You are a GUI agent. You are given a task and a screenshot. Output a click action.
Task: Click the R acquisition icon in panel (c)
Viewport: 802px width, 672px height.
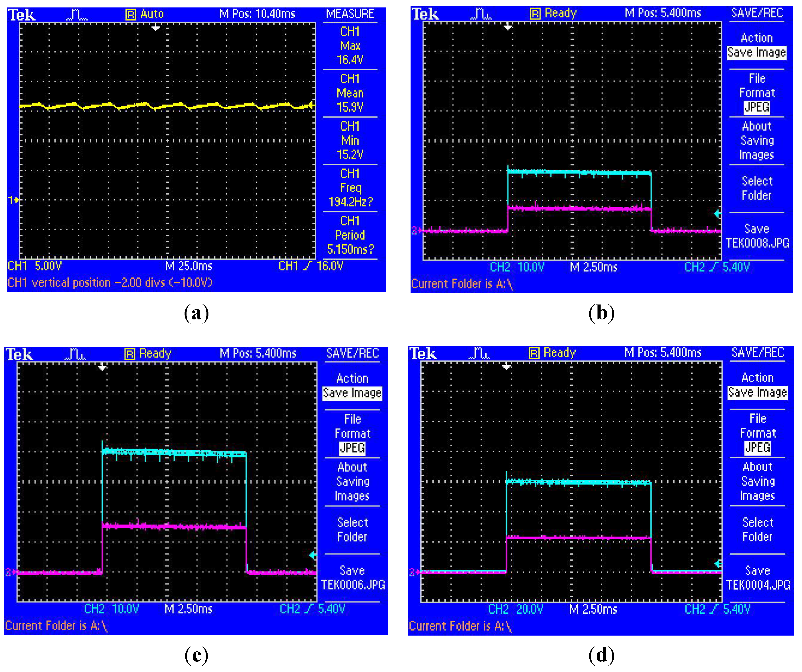click(x=130, y=354)
